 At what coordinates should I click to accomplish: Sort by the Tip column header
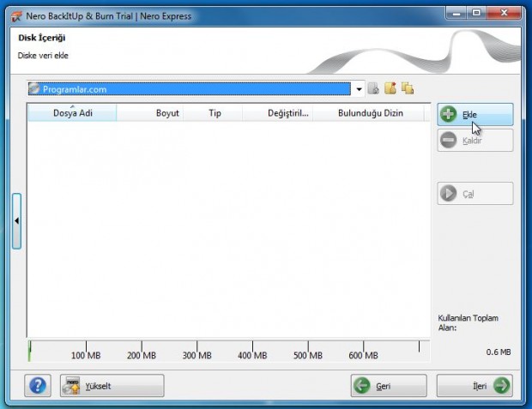(213, 112)
